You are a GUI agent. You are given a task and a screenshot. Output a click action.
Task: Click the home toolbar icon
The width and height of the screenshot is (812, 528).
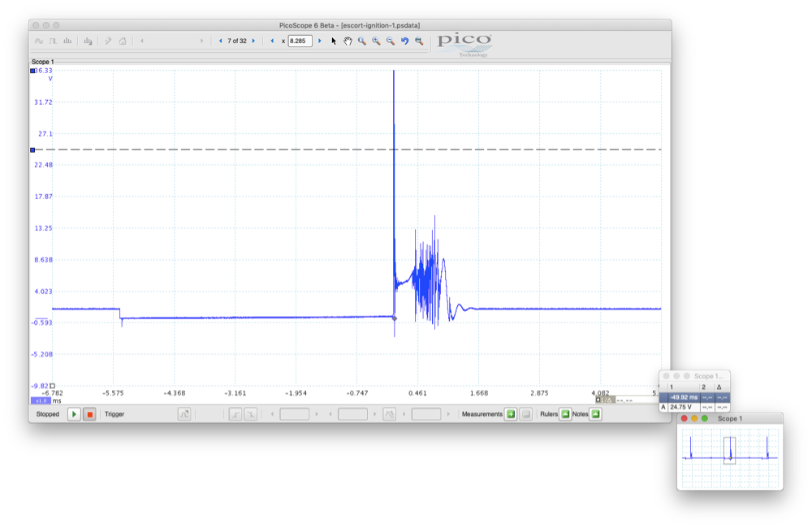click(123, 41)
